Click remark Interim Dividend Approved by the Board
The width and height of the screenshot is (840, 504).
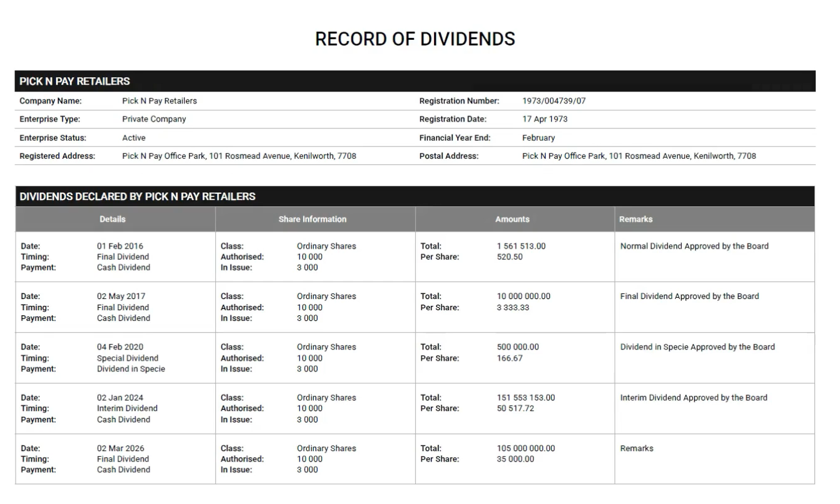694,397
